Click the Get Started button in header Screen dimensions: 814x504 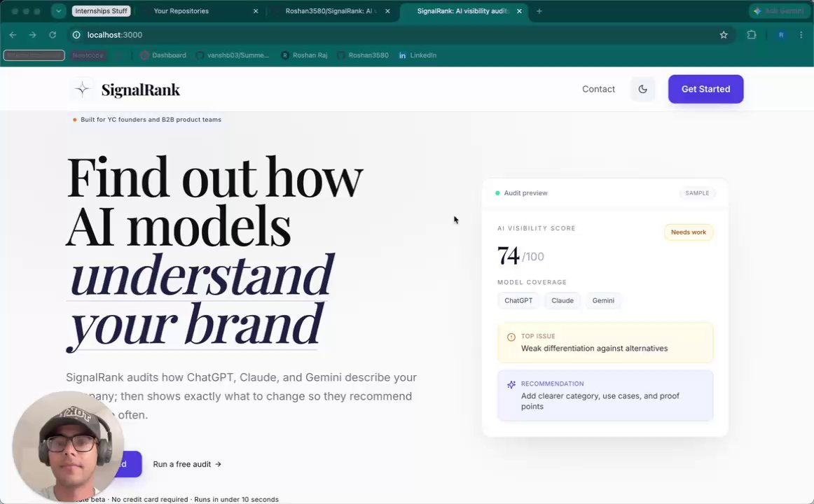pos(705,89)
